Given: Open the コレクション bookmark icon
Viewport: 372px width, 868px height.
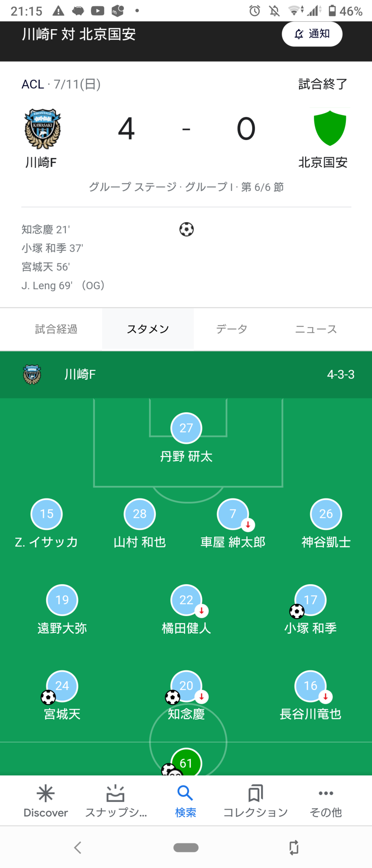Looking at the screenshot, I should [256, 793].
